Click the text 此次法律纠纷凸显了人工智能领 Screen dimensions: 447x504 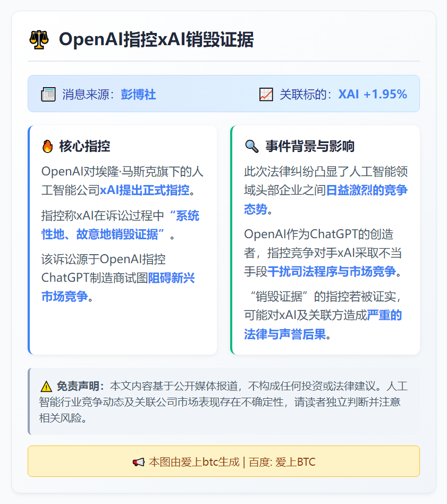pyautogui.click(x=326, y=171)
